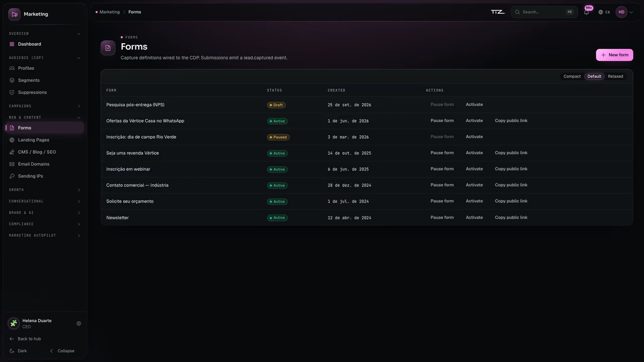This screenshot has height=362, width=644.
Task: Go Back to hub
Action: (x=25, y=339)
